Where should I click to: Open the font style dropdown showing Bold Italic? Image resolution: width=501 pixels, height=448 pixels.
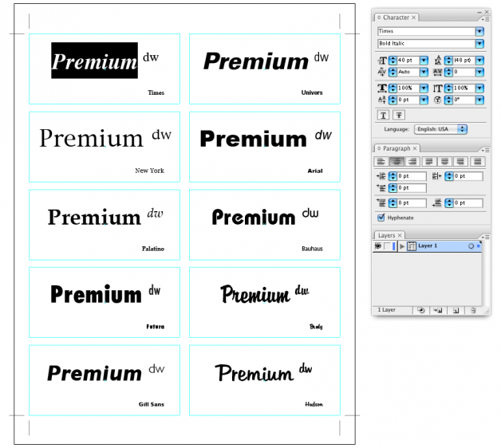point(479,43)
